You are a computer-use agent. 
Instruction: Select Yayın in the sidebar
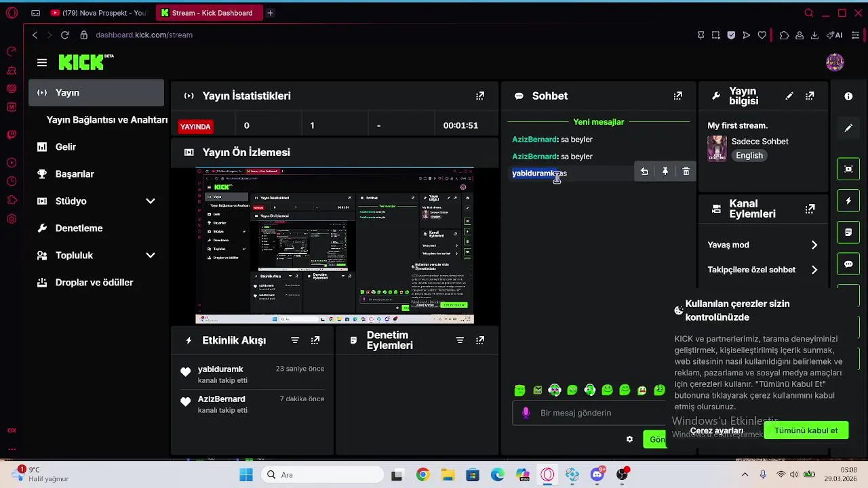[96, 93]
